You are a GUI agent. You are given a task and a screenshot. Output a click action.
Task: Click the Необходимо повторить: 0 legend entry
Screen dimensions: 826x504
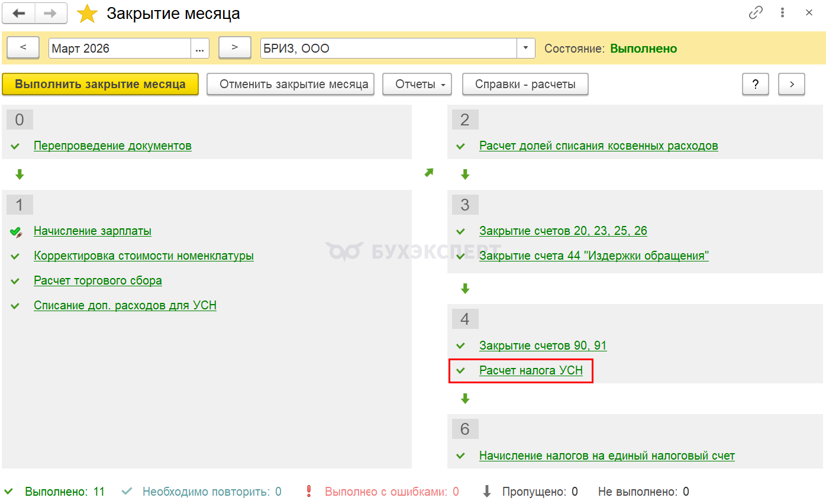[212, 492]
